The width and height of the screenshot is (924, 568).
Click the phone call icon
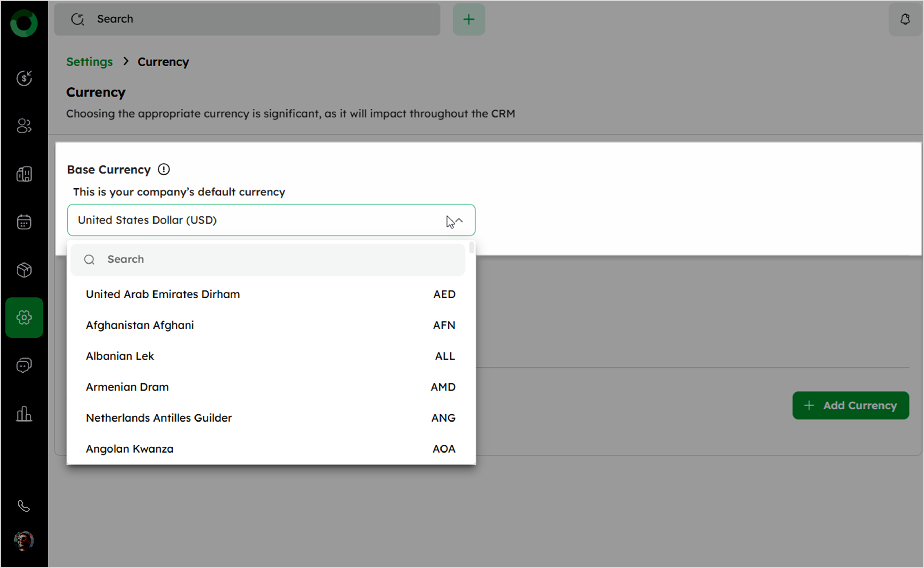(24, 506)
